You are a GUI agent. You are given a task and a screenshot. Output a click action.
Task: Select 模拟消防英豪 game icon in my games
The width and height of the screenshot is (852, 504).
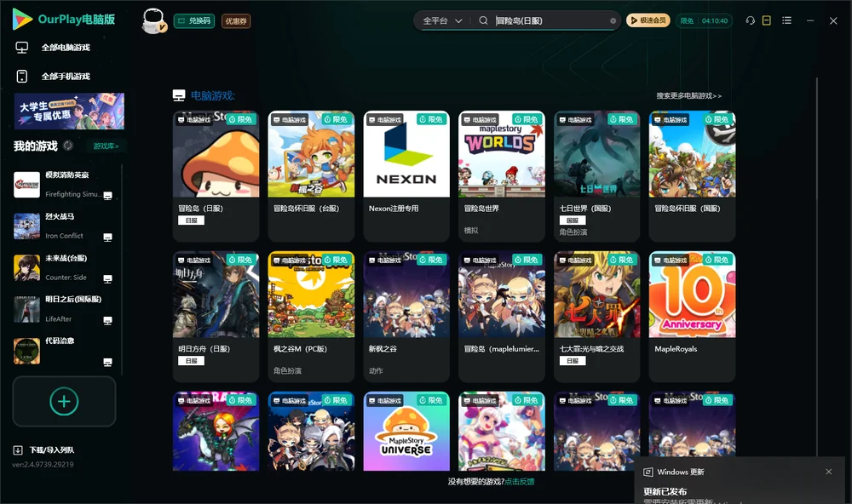coord(26,185)
